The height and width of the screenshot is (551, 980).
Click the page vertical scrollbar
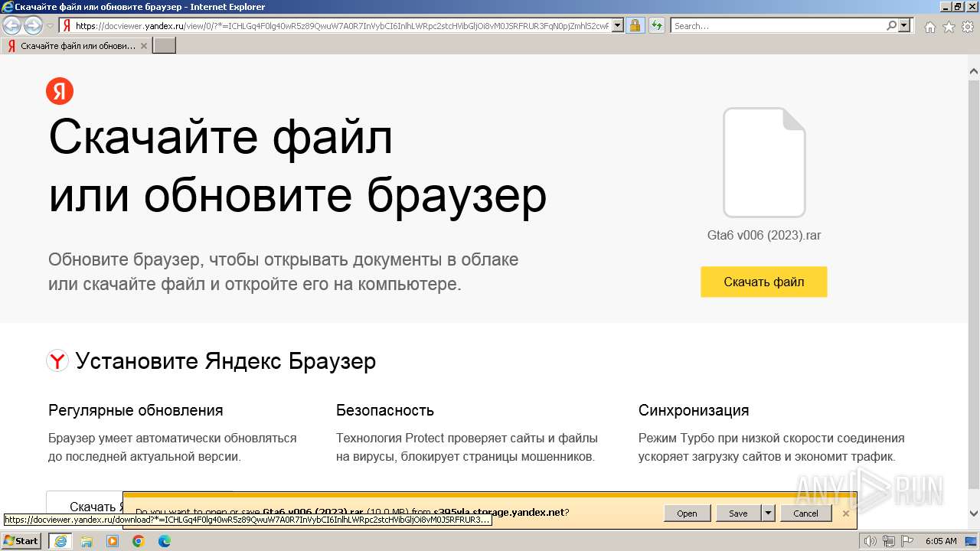tap(973, 285)
